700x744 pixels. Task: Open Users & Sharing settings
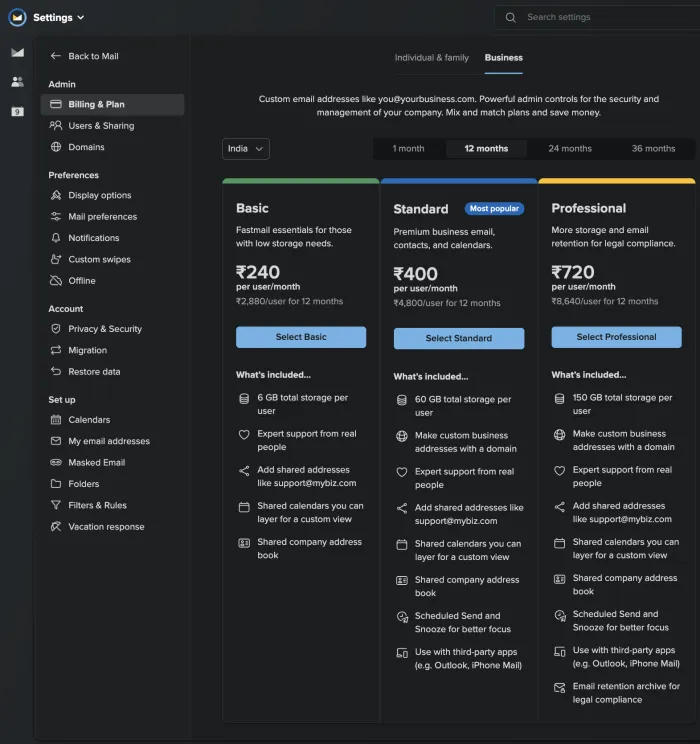pos(112,126)
